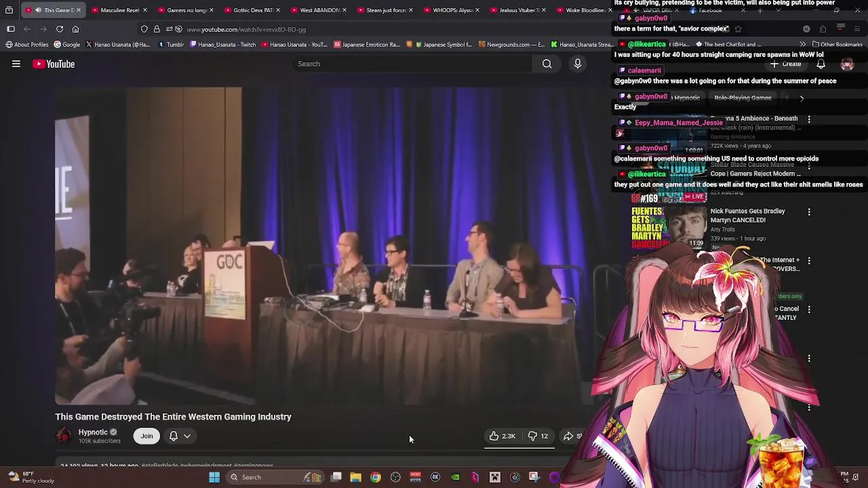Close the This Game tab
The height and width of the screenshot is (488, 868).
click(x=79, y=10)
